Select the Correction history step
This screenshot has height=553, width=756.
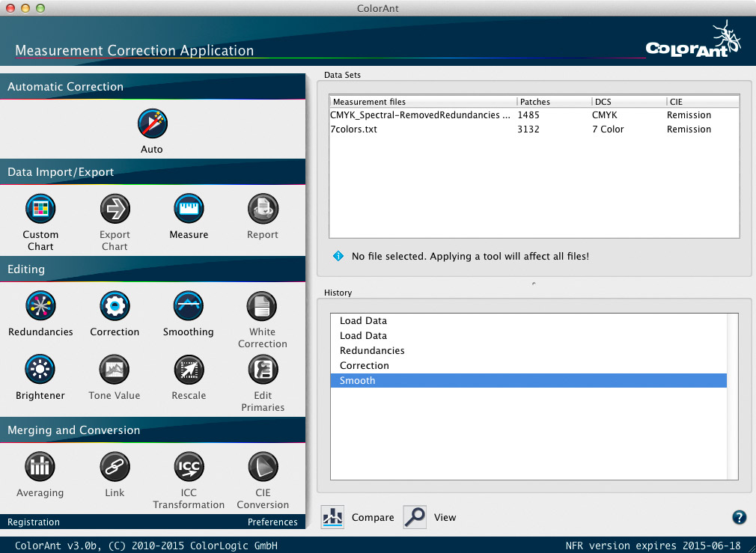365,366
